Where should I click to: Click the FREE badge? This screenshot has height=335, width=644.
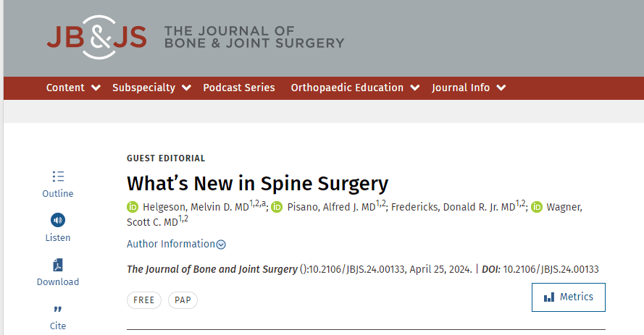[x=144, y=300]
